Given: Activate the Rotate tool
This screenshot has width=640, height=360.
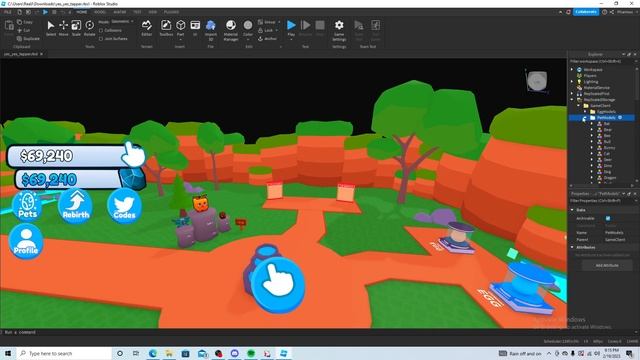Looking at the screenshot, I should pyautogui.click(x=89, y=28).
